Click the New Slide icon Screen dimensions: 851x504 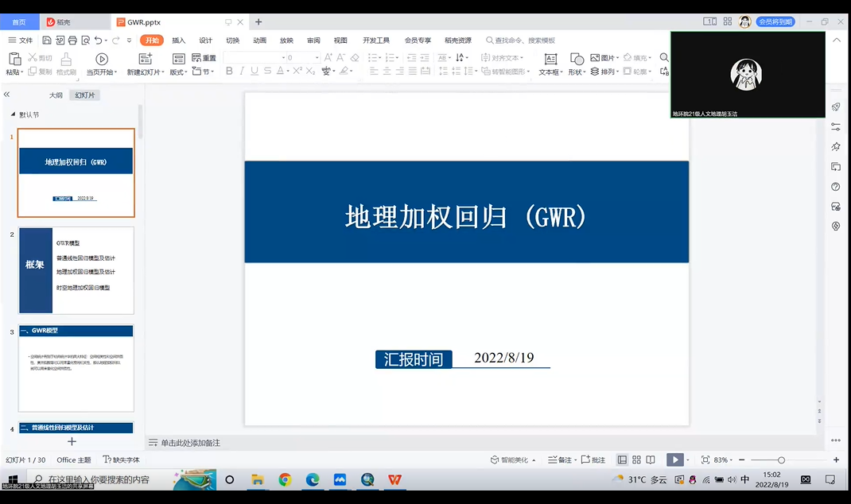coord(145,59)
